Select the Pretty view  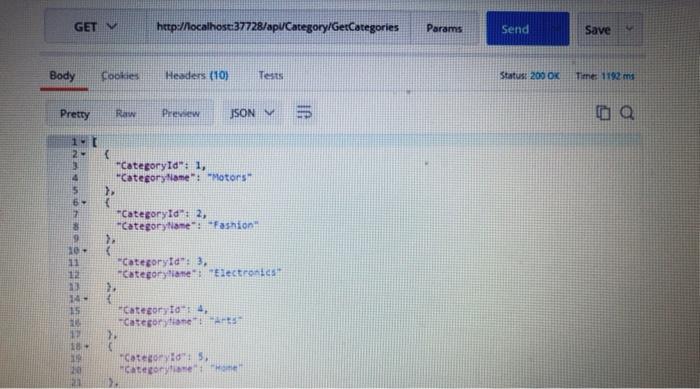(75, 114)
